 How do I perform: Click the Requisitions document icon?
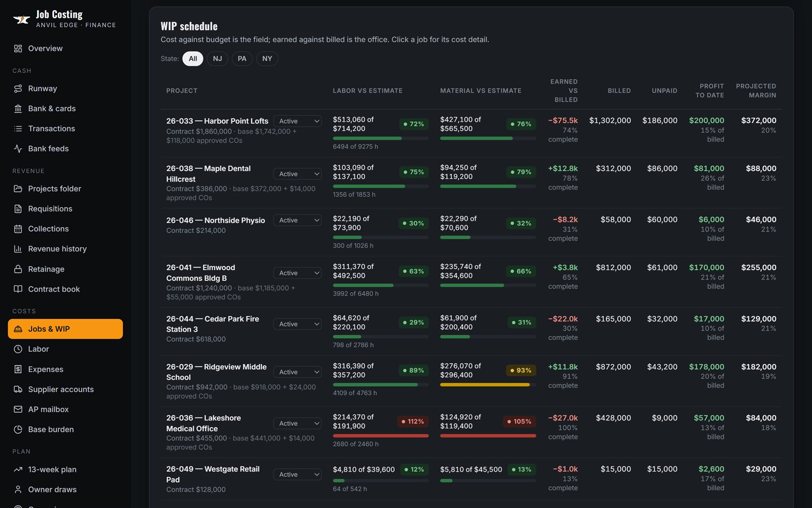(18, 209)
